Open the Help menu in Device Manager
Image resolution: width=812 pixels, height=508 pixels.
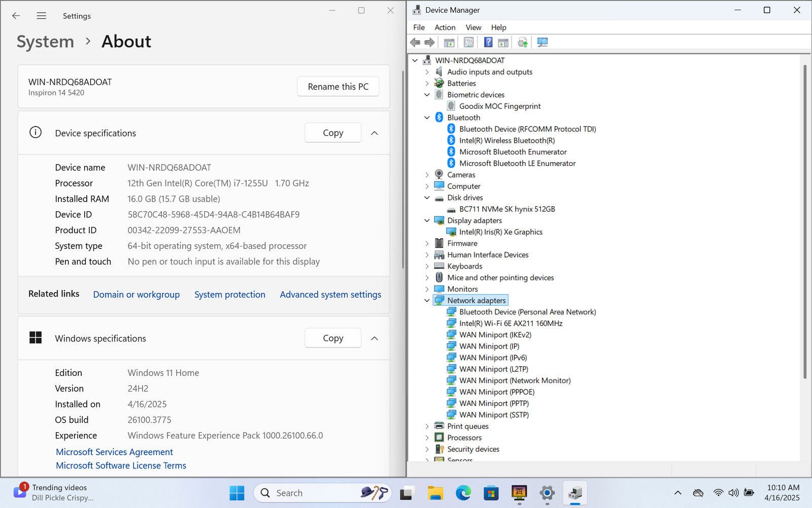(498, 27)
